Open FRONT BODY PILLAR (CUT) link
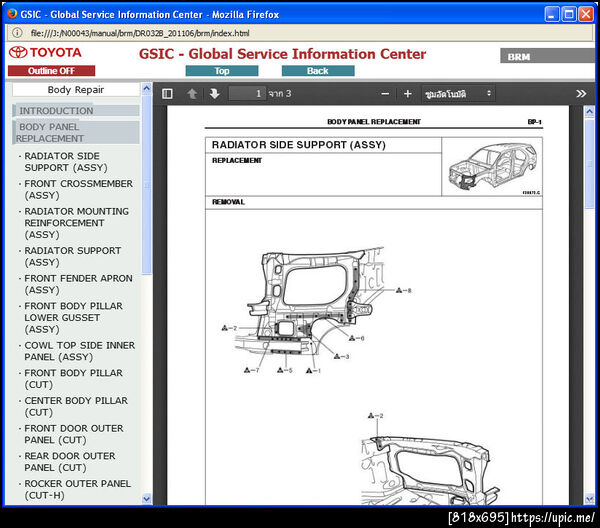Image resolution: width=600 pixels, height=528 pixels. coord(73,378)
